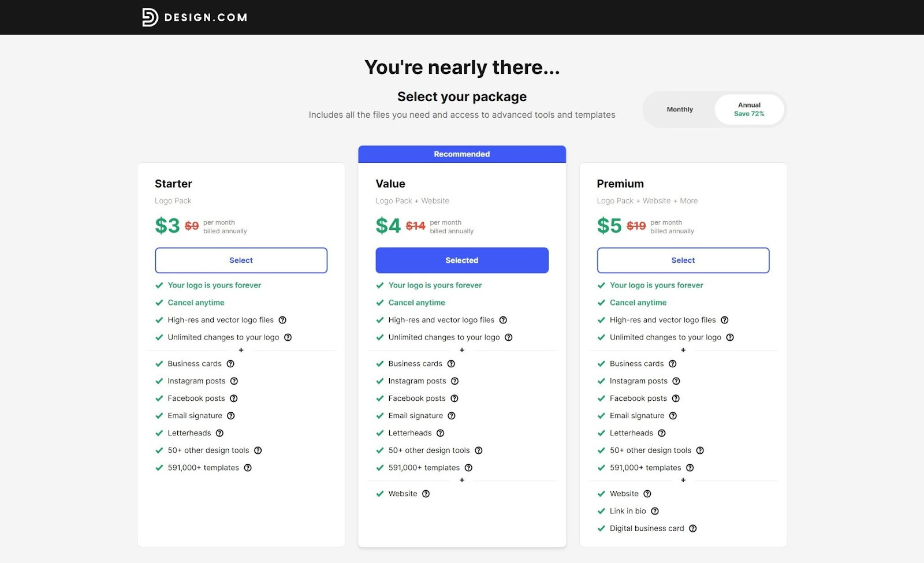This screenshot has width=924, height=563.
Task: Open help icon next to Value Website
Action: click(x=426, y=494)
